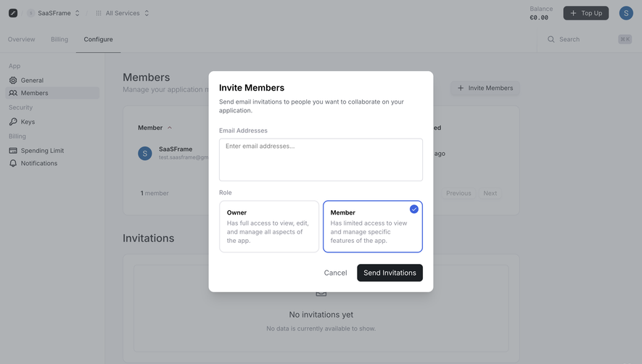Click the Notifications bell icon
The image size is (642, 364).
coord(13,163)
